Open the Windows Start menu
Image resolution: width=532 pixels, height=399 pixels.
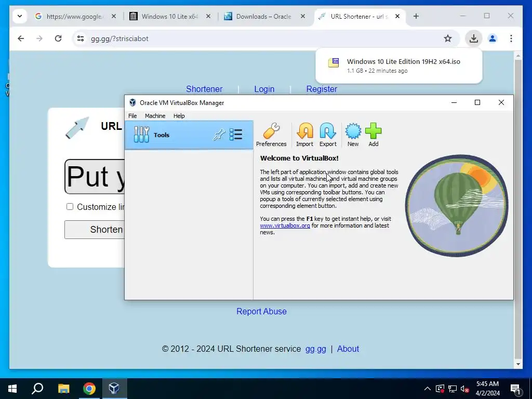[x=12, y=389]
